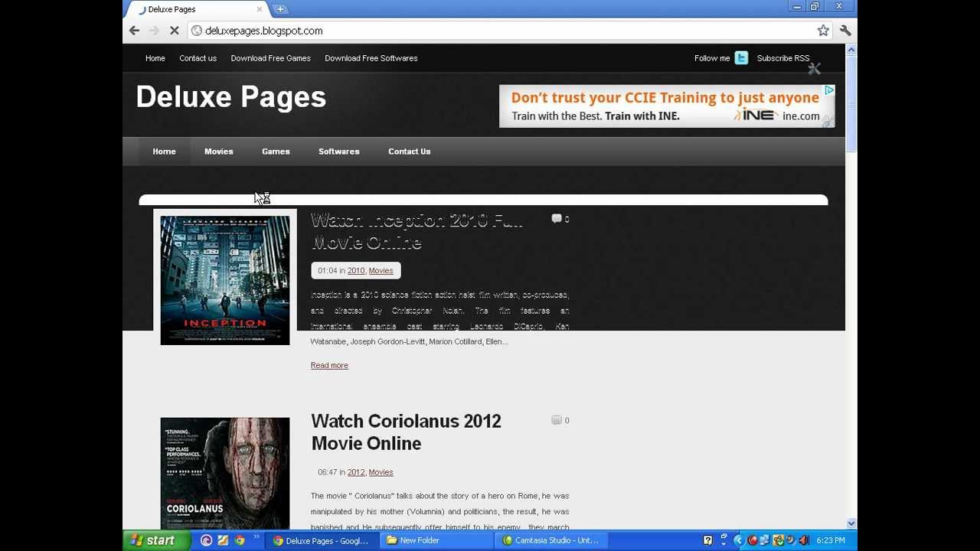Open Download Free Games link

pos(270,58)
